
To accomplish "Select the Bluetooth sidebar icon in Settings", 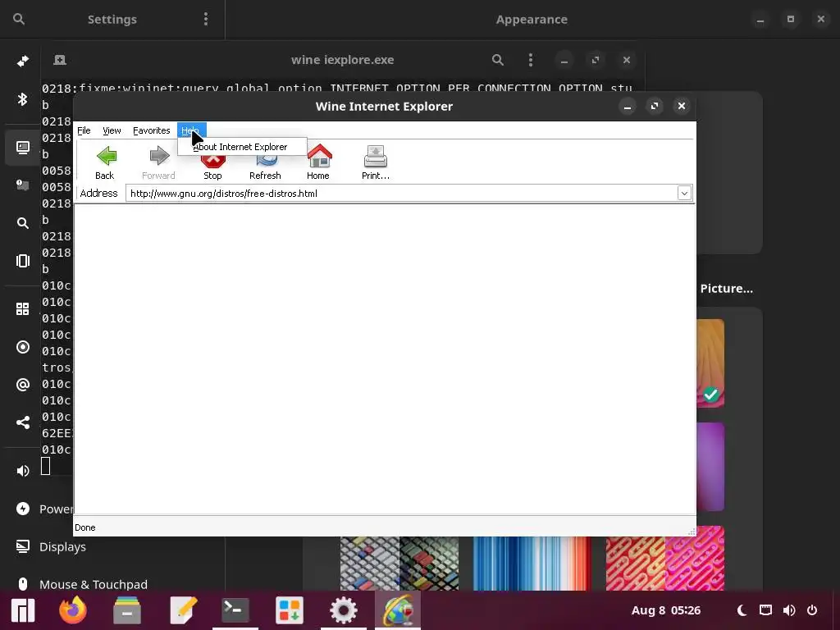I will pyautogui.click(x=22, y=99).
